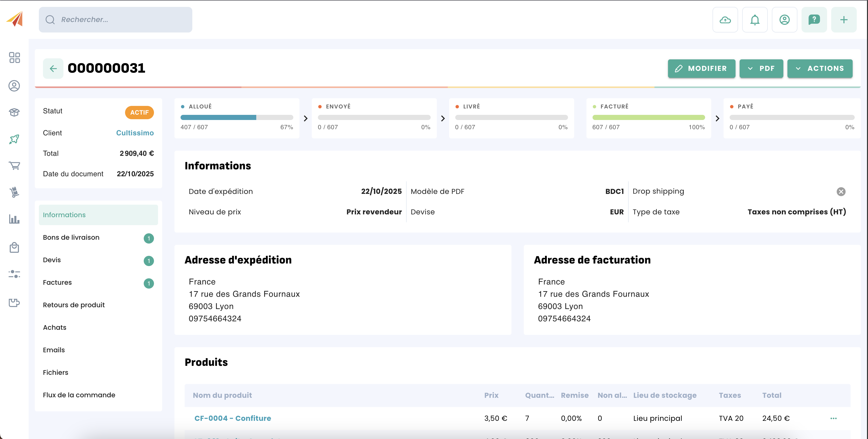868x439 pixels.
Task: Switch to the Bons de livraison tab
Action: [71, 237]
